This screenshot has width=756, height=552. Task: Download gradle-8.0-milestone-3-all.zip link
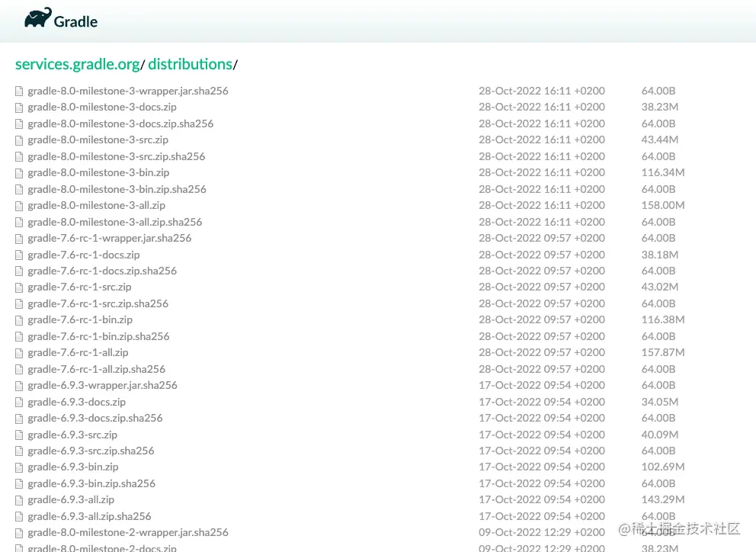[x=97, y=205]
